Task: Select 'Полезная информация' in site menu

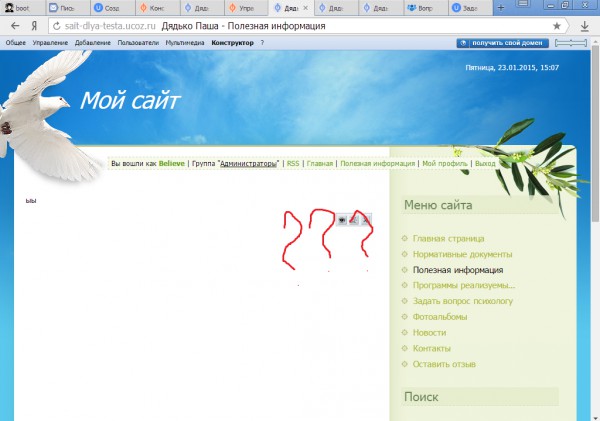Action: pyautogui.click(x=458, y=270)
